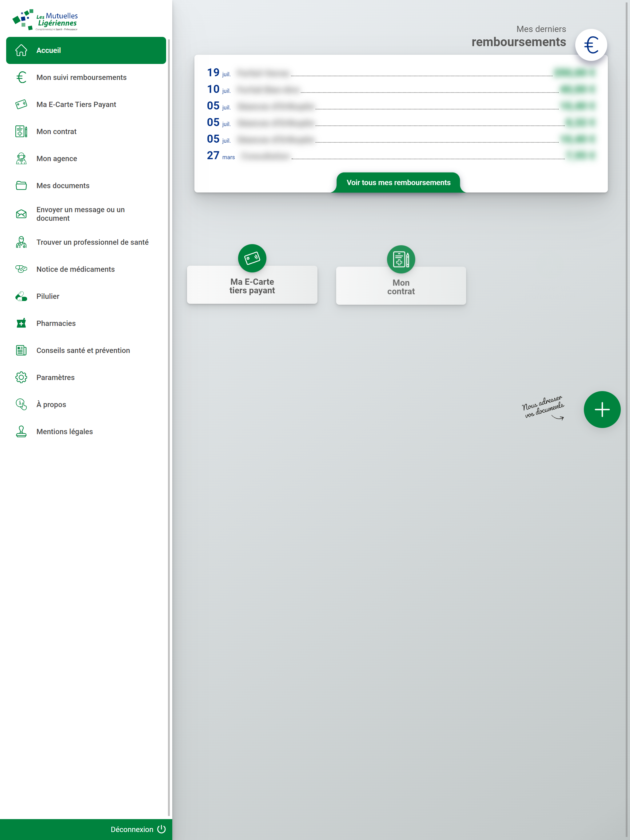Click the Déconnexion button
The height and width of the screenshot is (840, 630).
pos(86,829)
